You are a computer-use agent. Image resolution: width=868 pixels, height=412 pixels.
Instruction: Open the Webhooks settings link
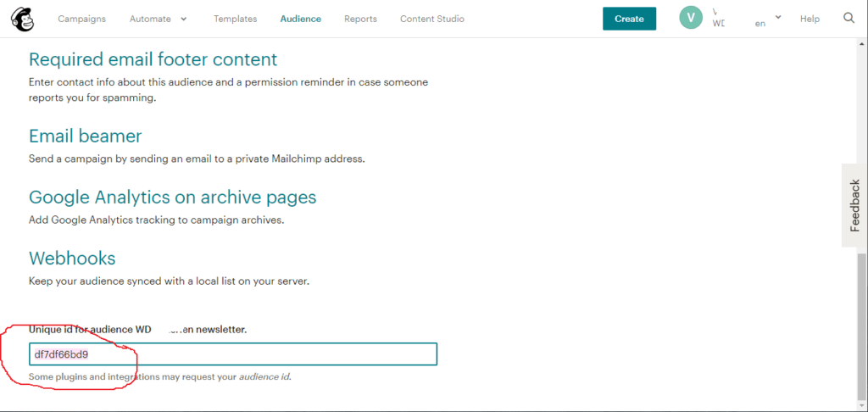tap(72, 259)
